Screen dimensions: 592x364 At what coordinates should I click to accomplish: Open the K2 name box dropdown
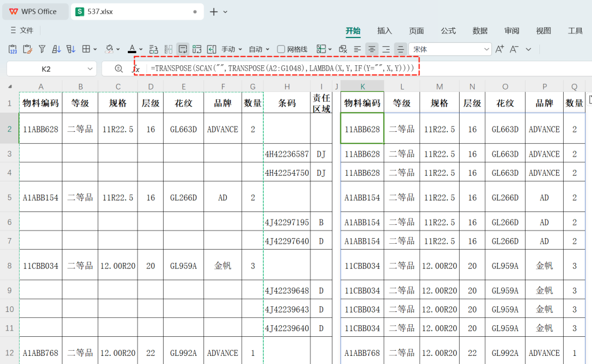tap(90, 69)
